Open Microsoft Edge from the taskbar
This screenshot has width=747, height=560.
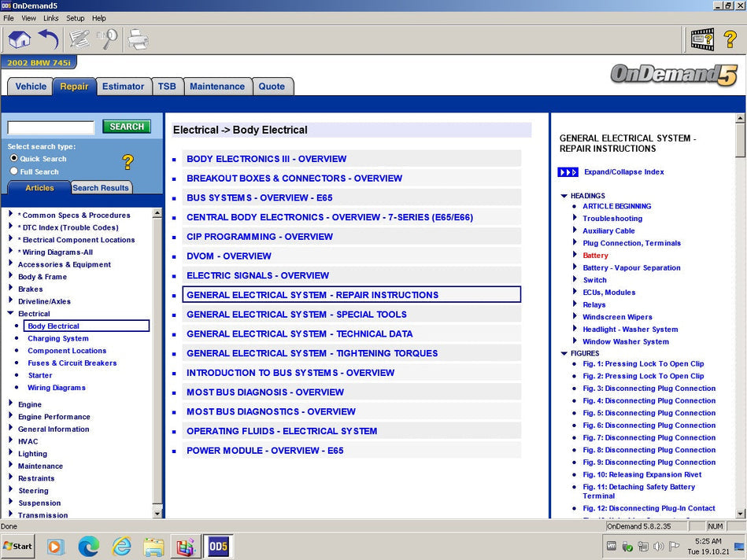(x=88, y=546)
